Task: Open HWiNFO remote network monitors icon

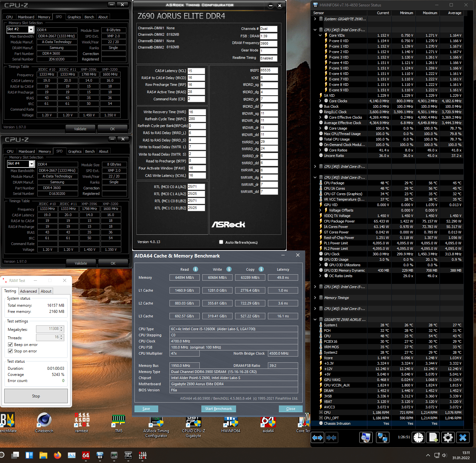Action: point(382,438)
